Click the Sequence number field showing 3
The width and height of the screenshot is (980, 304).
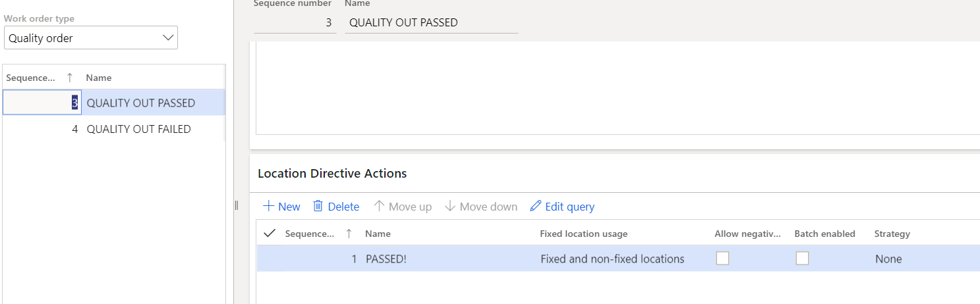(295, 22)
